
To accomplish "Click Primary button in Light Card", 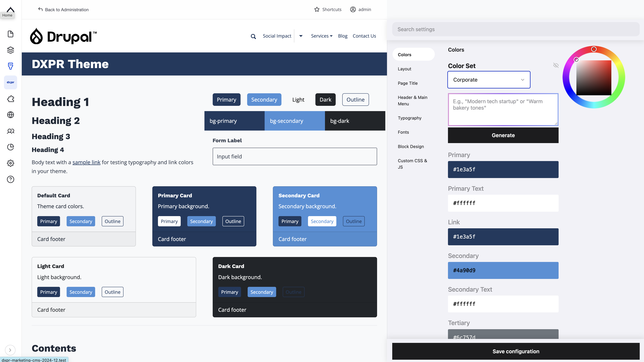I will [x=48, y=292].
